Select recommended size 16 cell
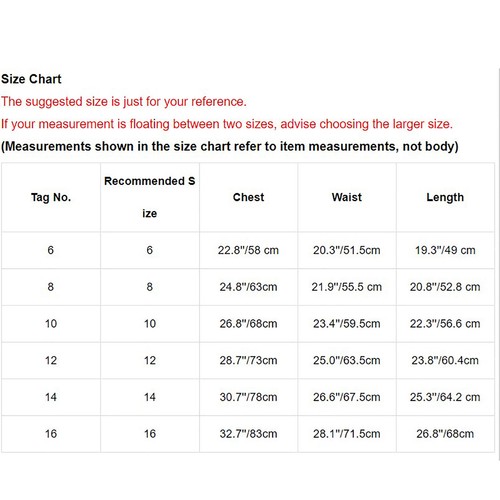The image size is (500, 500). (x=150, y=433)
